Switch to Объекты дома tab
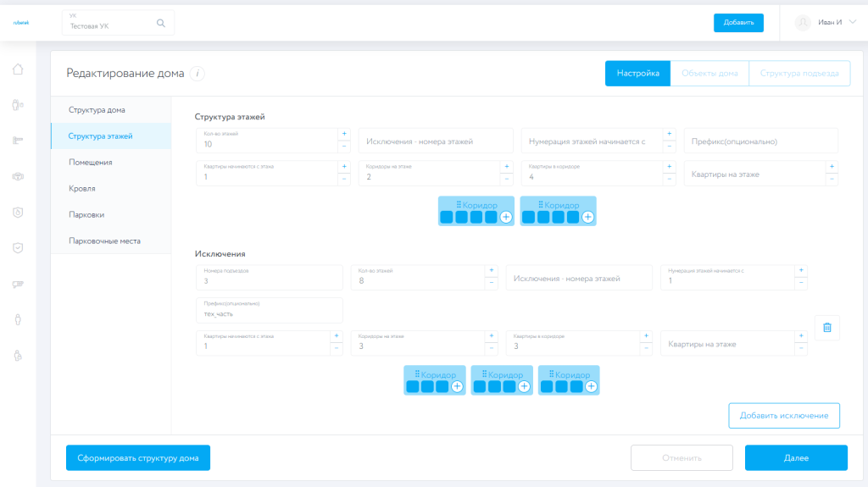 (709, 74)
